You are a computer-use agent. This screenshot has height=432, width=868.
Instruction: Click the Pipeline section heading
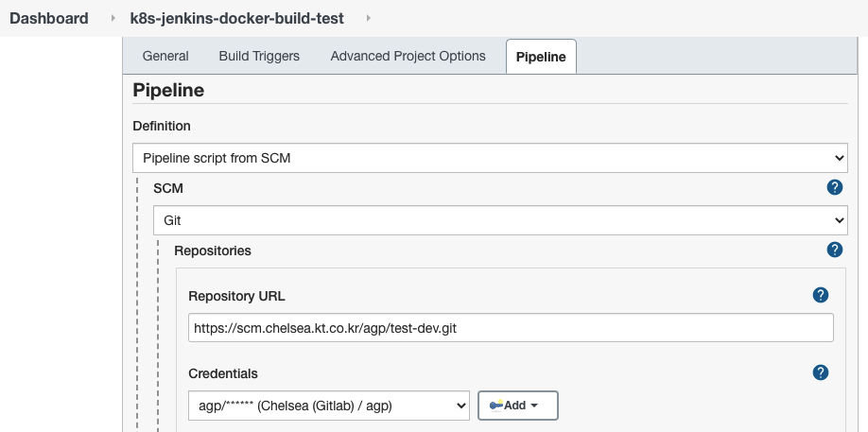tap(168, 91)
